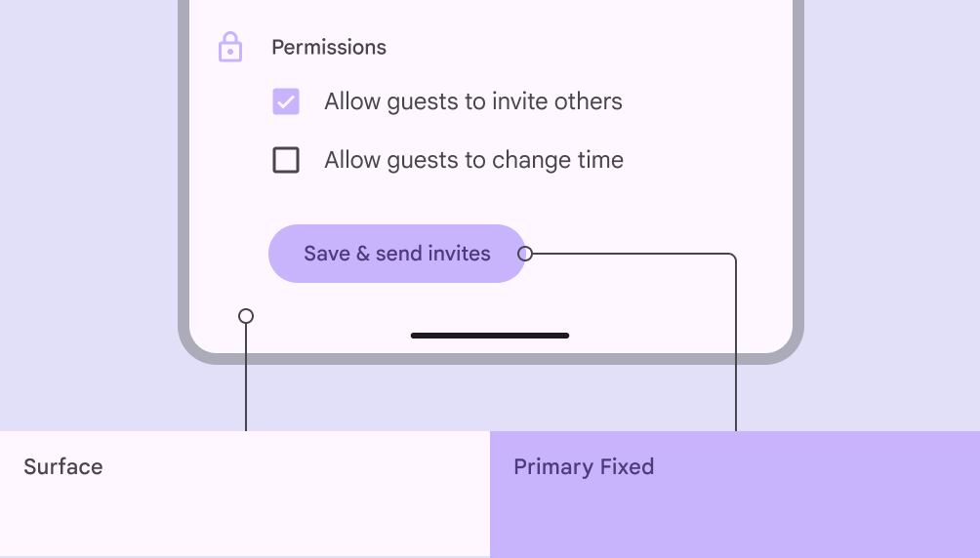Click the checkmark in the checked box
Viewport: 980px width, 558px height.
click(x=286, y=101)
